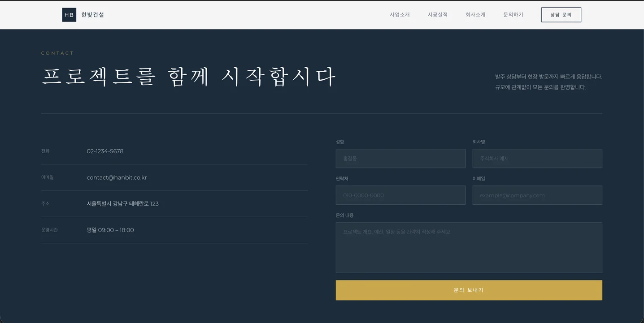The height and width of the screenshot is (323, 644).
Task: Click the 연락처 phone number input field
Action: click(400, 195)
